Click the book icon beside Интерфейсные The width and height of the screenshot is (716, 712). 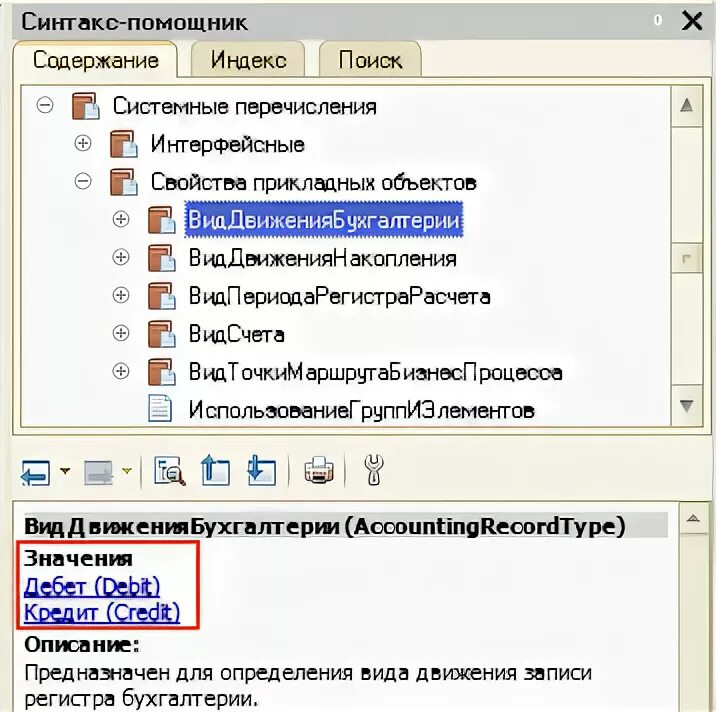(124, 144)
